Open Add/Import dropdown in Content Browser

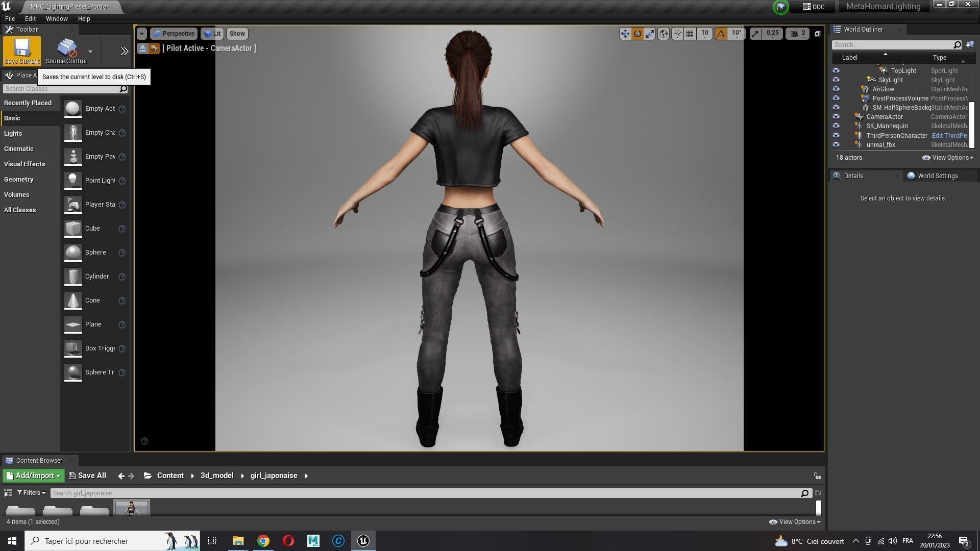coord(34,475)
